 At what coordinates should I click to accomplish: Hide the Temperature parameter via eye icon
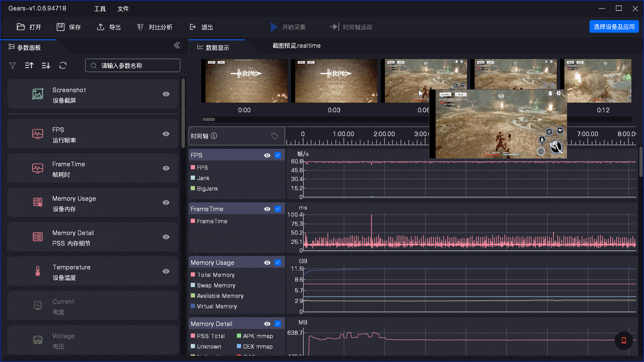coord(166,271)
